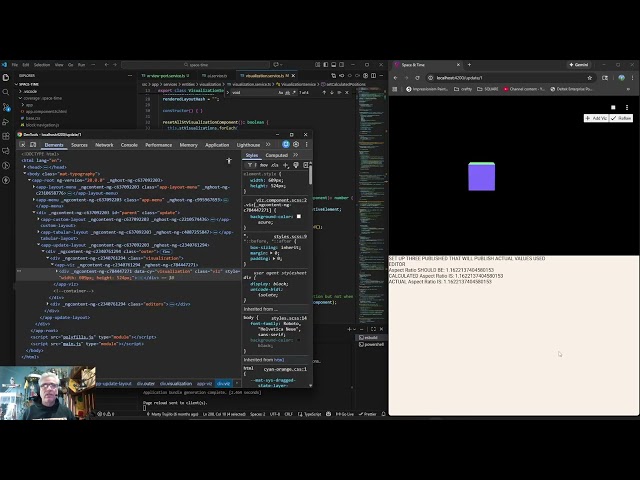The height and width of the screenshot is (480, 640).
Task: Select div.viz in DevTools breadcrumb
Action: 223,383
